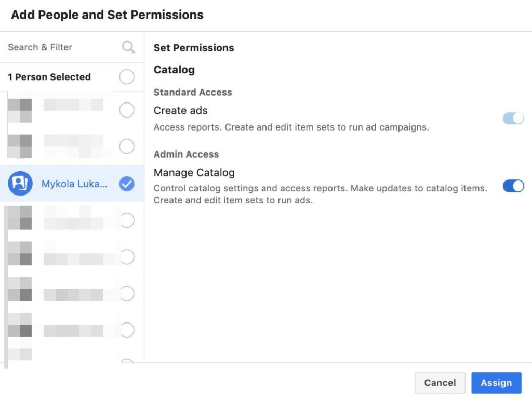
Task: Disable the Manage Catalog admin switch
Action: (x=513, y=186)
